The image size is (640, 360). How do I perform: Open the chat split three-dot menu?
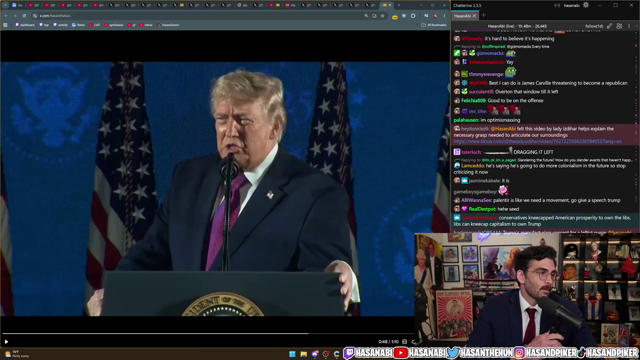(x=629, y=26)
